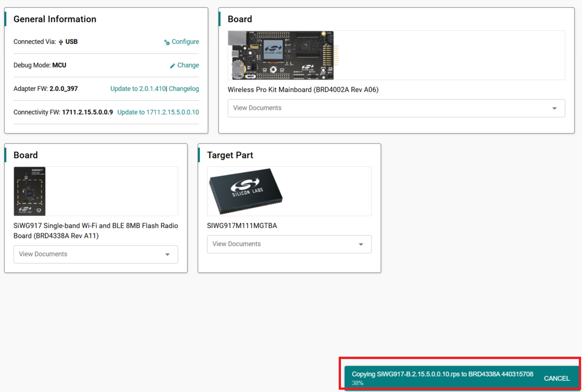Screen dimensions: 582x392
Task: Click the Copying SiWG917 notification message
Action: pyautogui.click(x=442, y=374)
